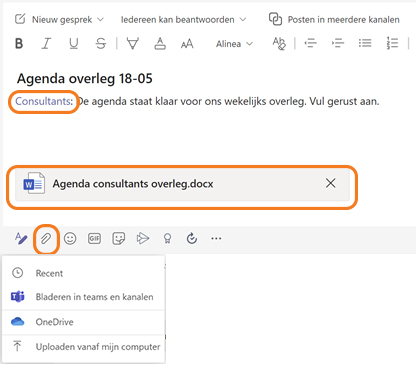
Task: Open Iedereen kan beantwoorden dropdown
Action: (183, 20)
